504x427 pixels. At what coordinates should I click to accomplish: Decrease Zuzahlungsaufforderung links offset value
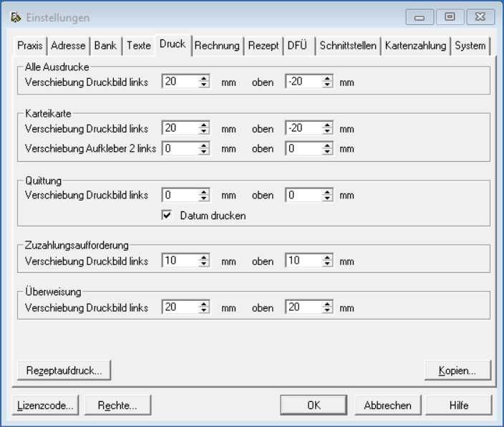[x=204, y=265]
